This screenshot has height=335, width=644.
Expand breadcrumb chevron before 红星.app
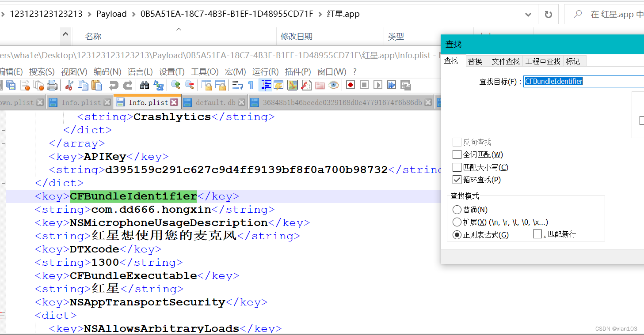320,14
